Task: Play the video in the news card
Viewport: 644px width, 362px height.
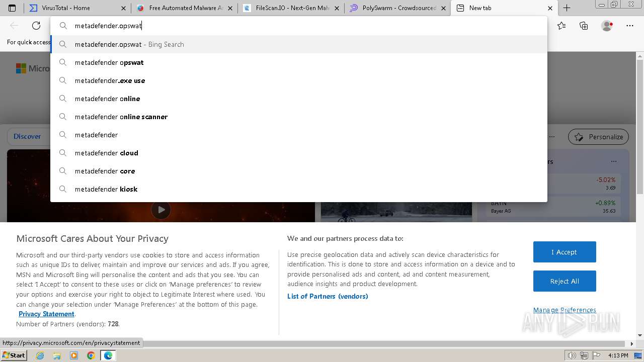Action: (x=161, y=210)
